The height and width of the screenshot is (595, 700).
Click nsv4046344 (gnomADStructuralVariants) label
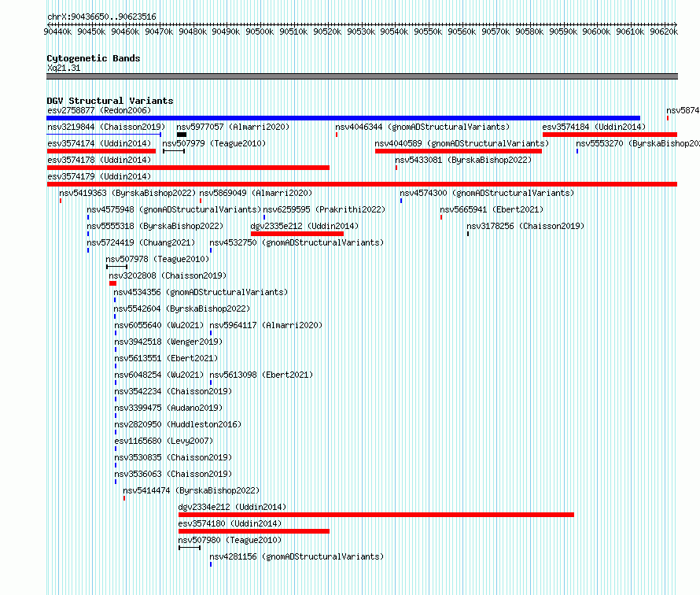click(x=422, y=127)
